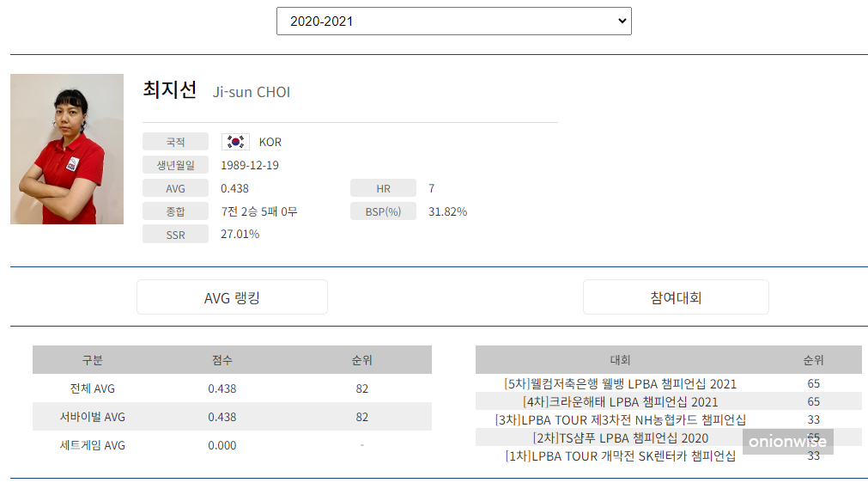Open the 2020-2021 season dropdown
Image resolution: width=868 pixels, height=489 pixels.
[454, 21]
